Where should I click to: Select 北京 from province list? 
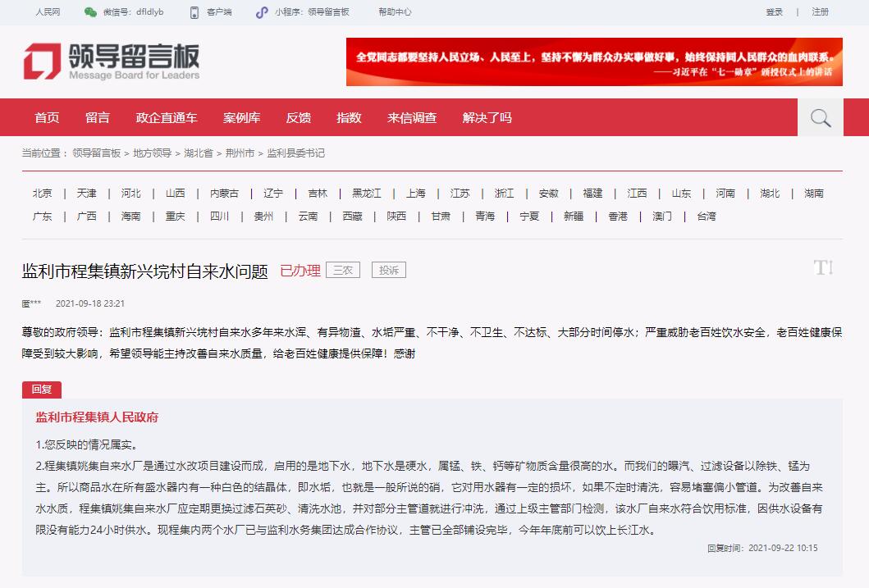click(42, 194)
